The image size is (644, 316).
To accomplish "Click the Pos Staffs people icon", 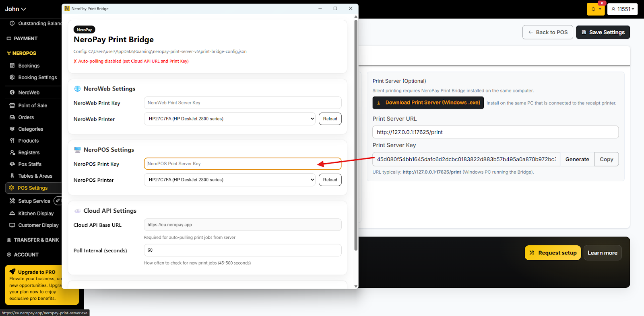I will [12, 164].
